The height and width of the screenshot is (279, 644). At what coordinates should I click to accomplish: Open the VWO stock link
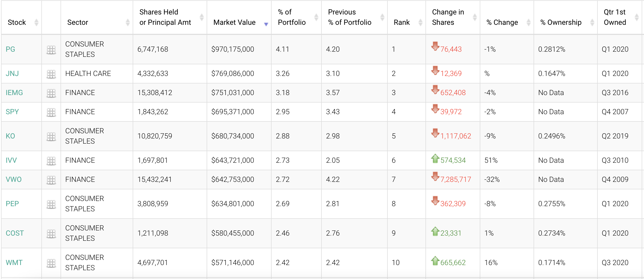13,179
